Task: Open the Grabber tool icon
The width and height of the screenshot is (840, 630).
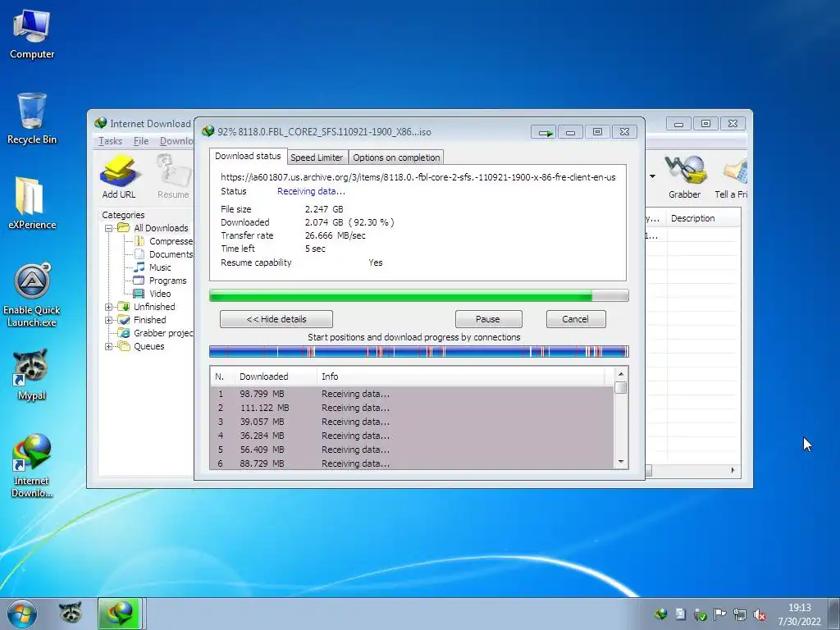Action: (x=684, y=177)
